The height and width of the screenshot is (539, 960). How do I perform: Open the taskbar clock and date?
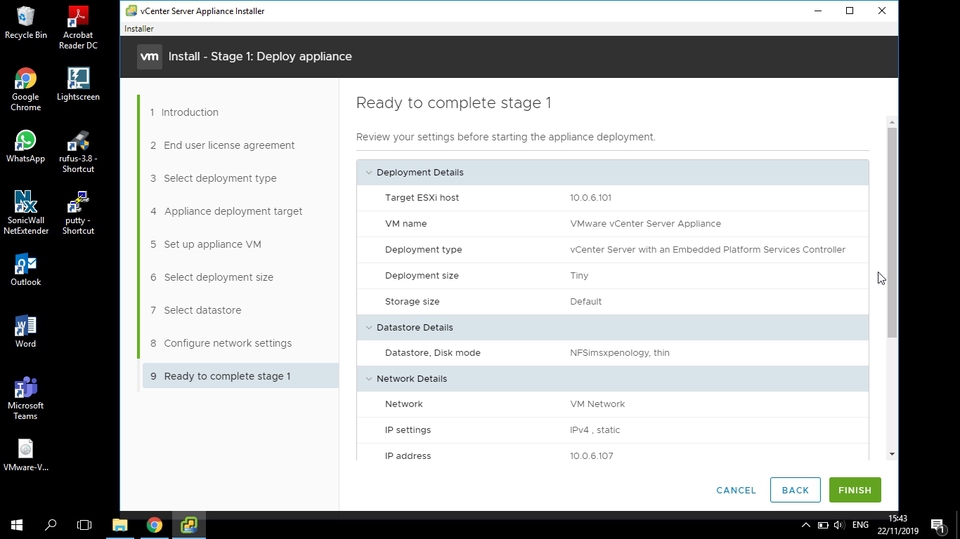(898, 525)
